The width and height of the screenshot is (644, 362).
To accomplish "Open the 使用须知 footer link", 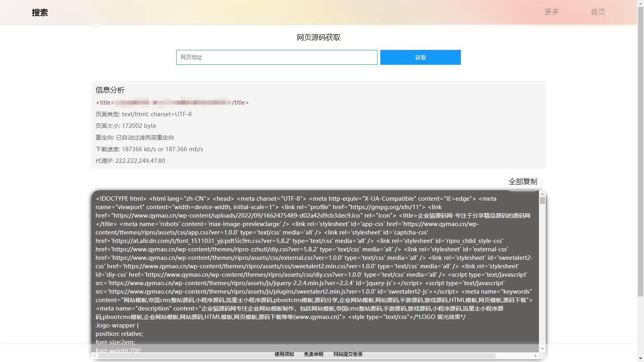I will coord(284,354).
